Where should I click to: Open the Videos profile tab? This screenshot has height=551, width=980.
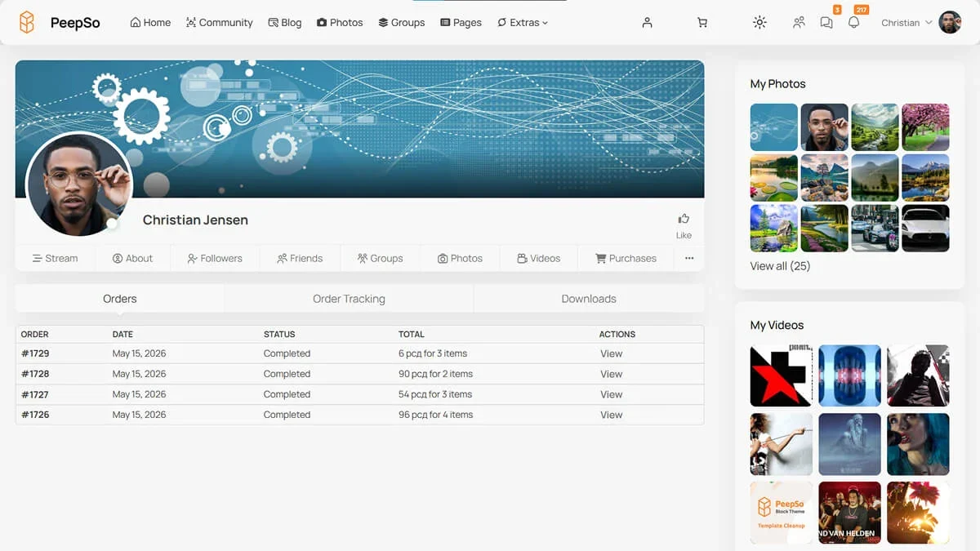[x=538, y=258]
